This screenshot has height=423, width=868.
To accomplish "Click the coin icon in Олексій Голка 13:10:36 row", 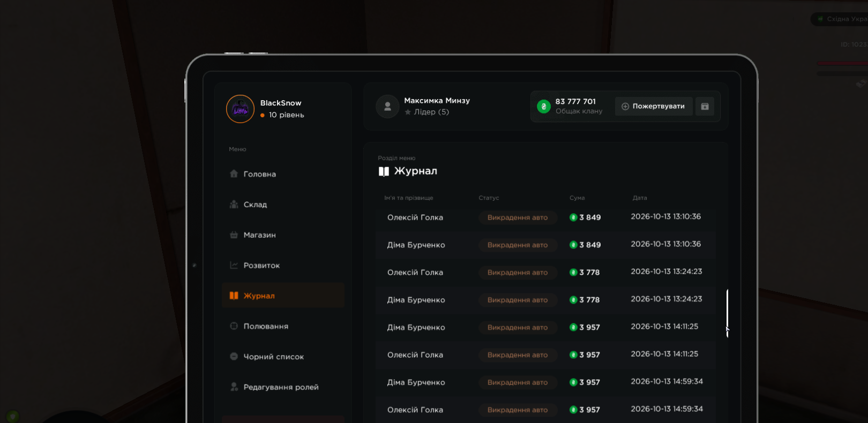I will pyautogui.click(x=573, y=217).
